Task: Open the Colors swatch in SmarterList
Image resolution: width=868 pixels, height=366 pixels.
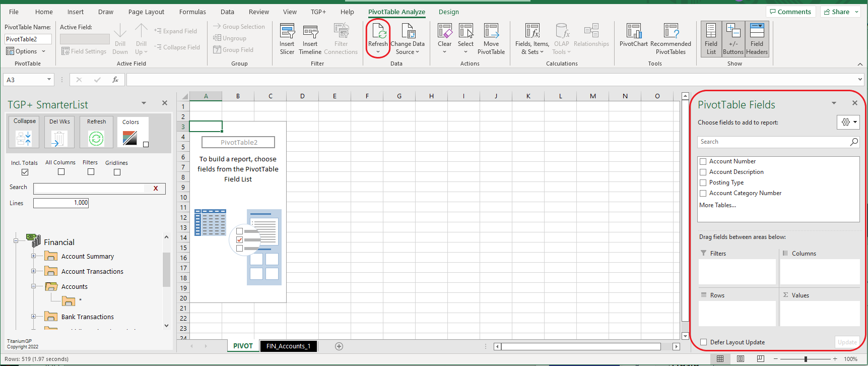Action: pos(130,138)
